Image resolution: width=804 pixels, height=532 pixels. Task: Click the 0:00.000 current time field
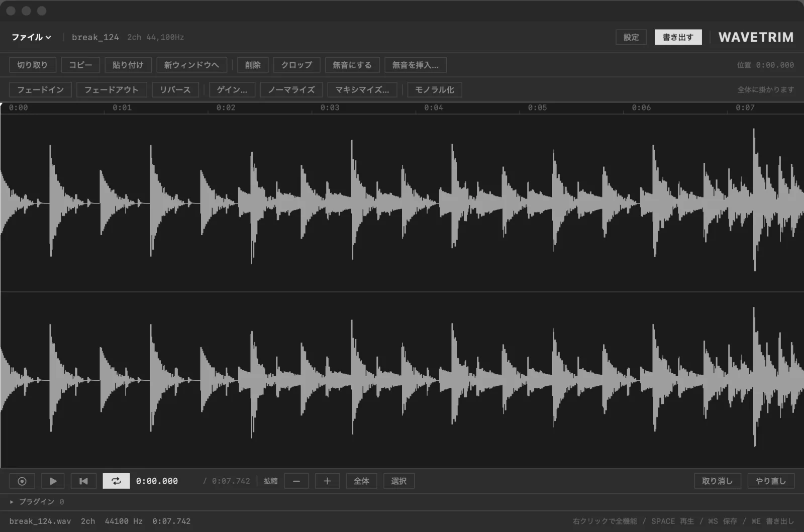pos(157,481)
